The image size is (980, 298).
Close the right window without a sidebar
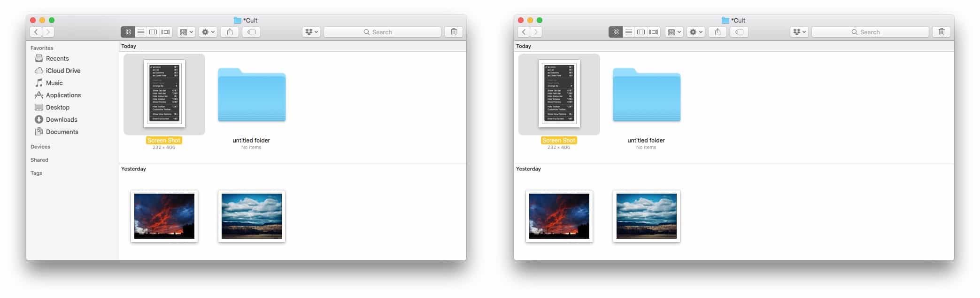pos(521,20)
